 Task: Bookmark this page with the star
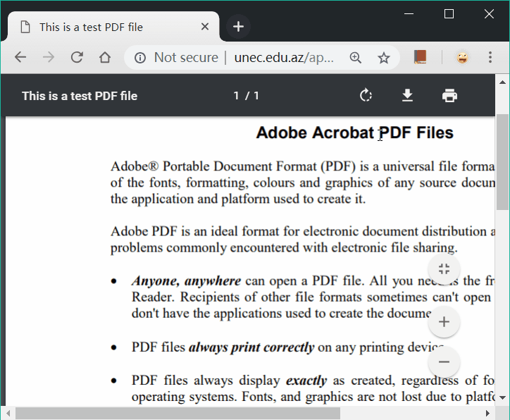(x=384, y=58)
